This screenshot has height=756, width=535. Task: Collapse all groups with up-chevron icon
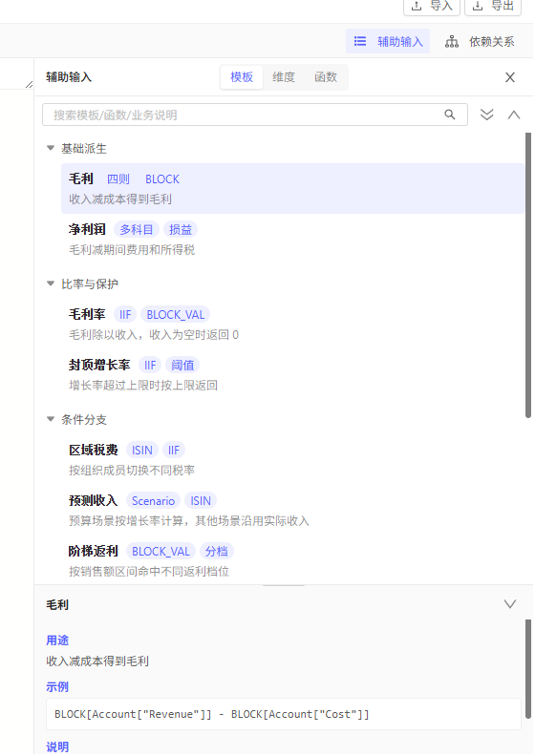(x=514, y=115)
